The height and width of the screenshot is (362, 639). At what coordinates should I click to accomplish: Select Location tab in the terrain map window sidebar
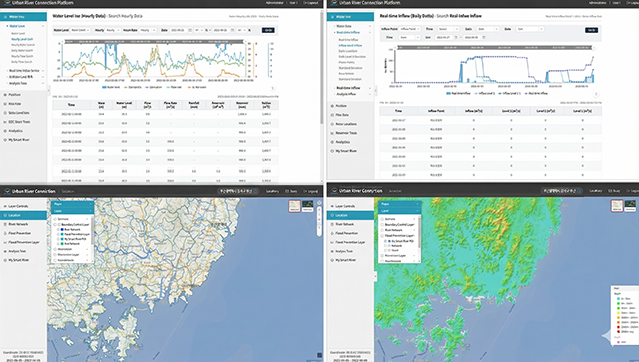[x=350, y=215]
